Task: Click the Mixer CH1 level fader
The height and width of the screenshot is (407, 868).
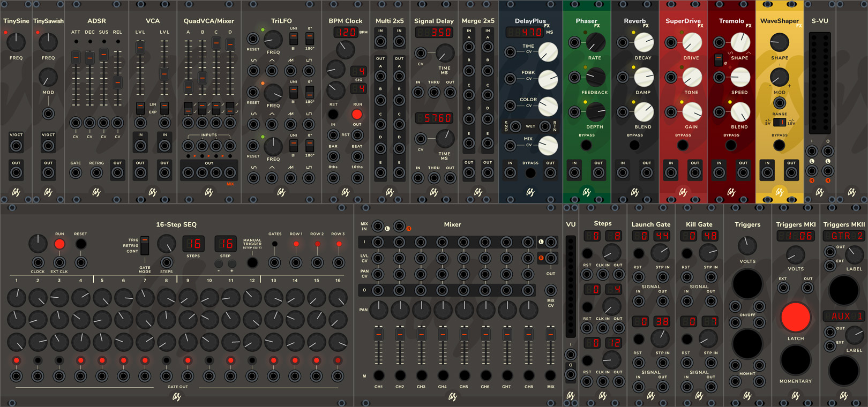Action: [x=379, y=335]
